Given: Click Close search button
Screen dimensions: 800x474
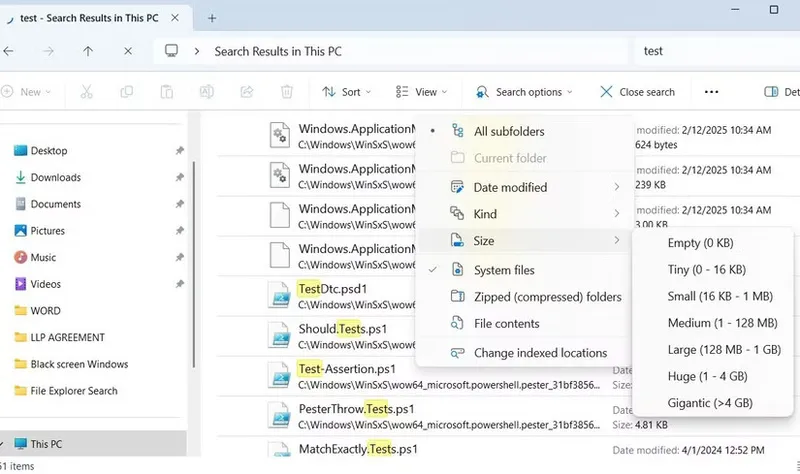Looking at the screenshot, I should coord(637,92).
